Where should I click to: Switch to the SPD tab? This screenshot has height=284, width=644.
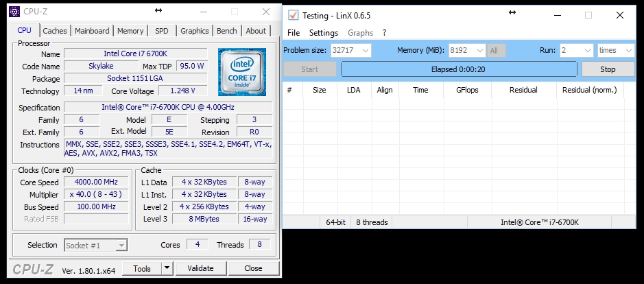[161, 31]
